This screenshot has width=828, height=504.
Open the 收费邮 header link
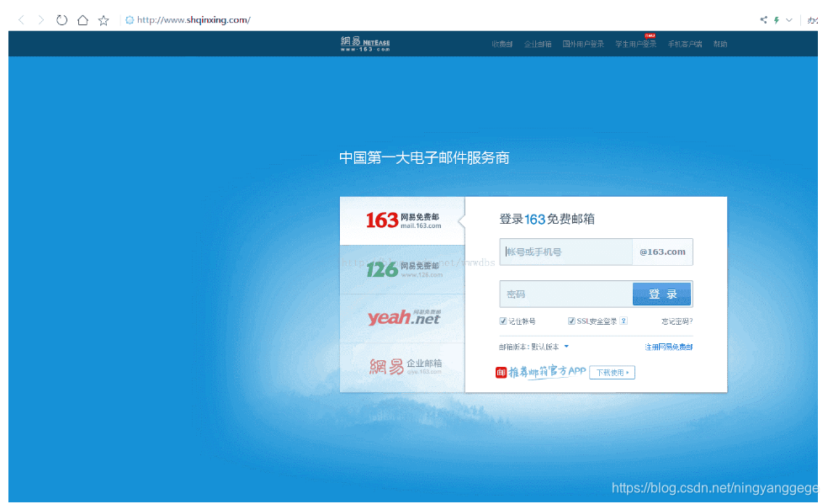[x=502, y=44]
